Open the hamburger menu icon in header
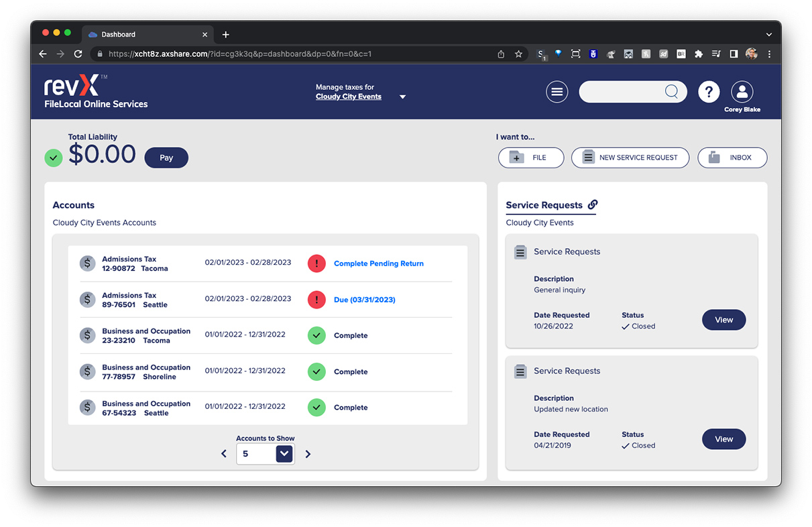This screenshot has width=812, height=527. point(557,92)
